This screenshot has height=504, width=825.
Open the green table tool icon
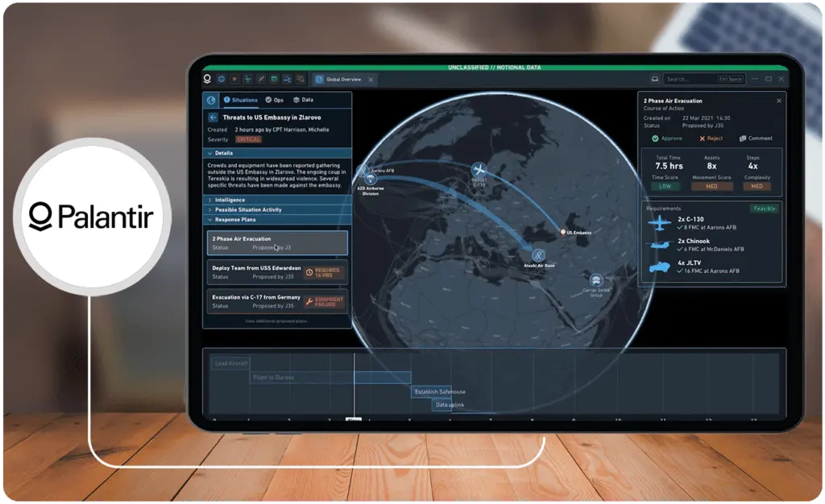click(274, 79)
